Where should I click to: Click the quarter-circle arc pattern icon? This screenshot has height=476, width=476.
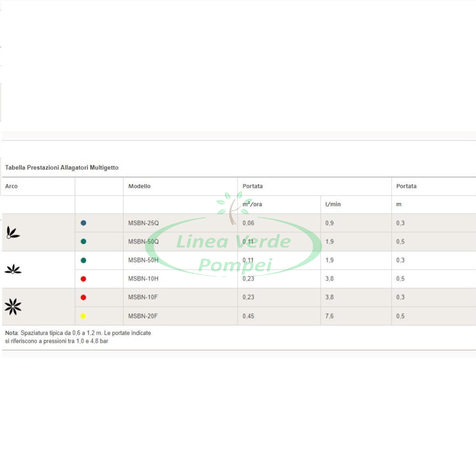pyautogui.click(x=13, y=232)
